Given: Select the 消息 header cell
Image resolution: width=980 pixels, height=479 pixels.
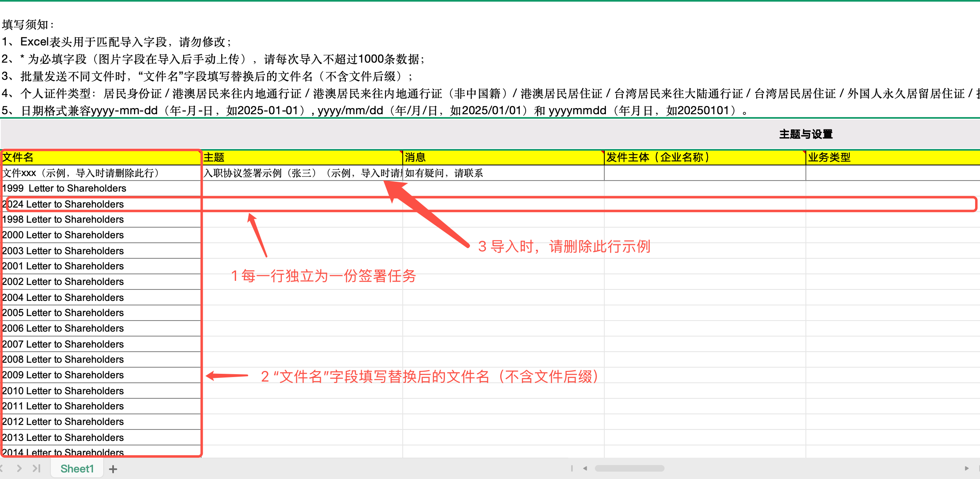Looking at the screenshot, I should (x=503, y=158).
